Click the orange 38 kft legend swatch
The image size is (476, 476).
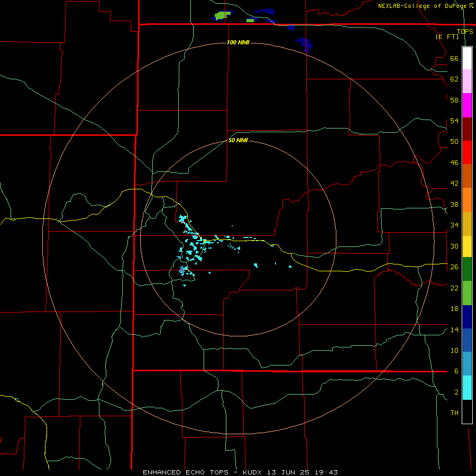pos(467,200)
